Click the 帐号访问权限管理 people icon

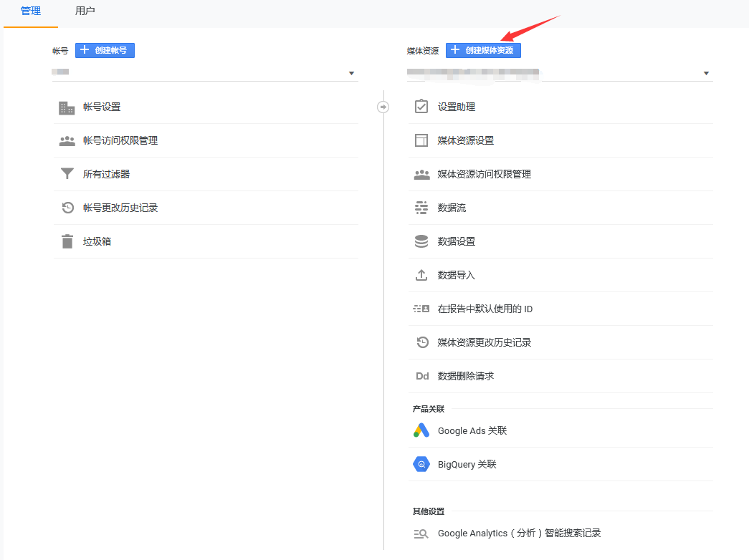(x=67, y=141)
